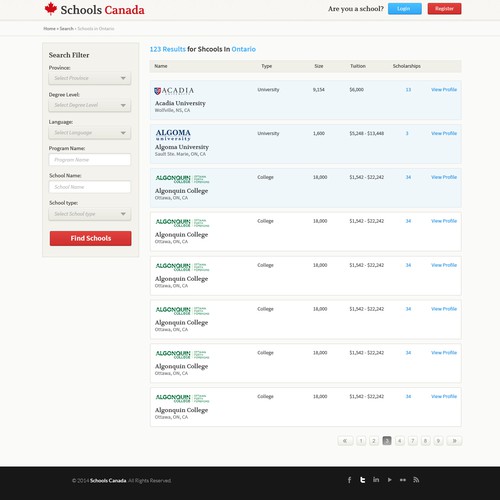Screen dimensions: 500x500
Task: Click Acadia's size value 9,154
Action: tap(319, 90)
